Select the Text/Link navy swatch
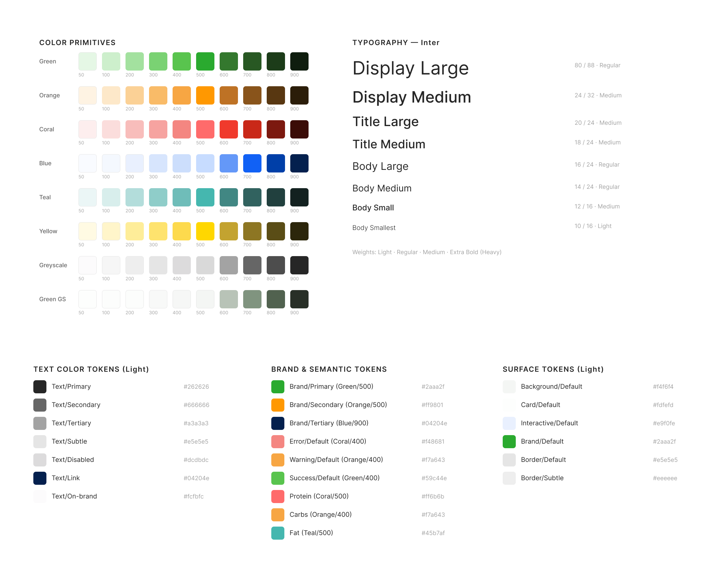This screenshot has width=723, height=588. click(40, 478)
